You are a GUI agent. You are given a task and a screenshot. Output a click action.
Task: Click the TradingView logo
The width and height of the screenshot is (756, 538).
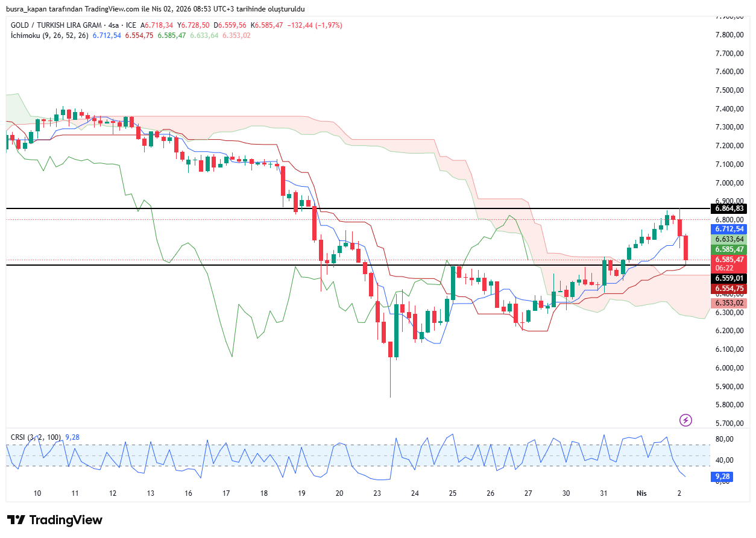pos(55,520)
